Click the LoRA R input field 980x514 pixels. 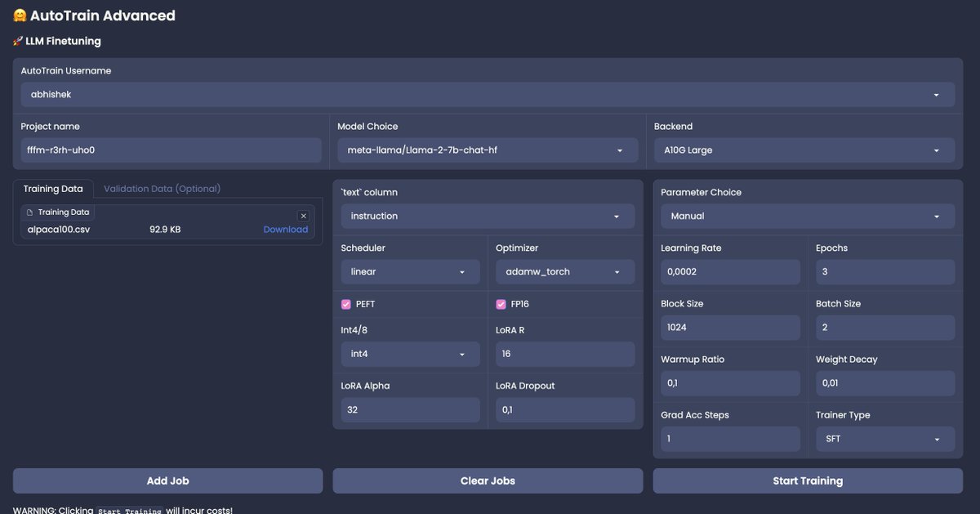coord(564,354)
